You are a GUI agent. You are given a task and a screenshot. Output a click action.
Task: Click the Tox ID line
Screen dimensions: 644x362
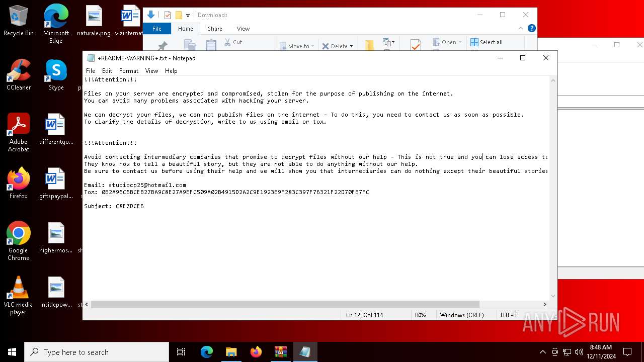(226, 192)
